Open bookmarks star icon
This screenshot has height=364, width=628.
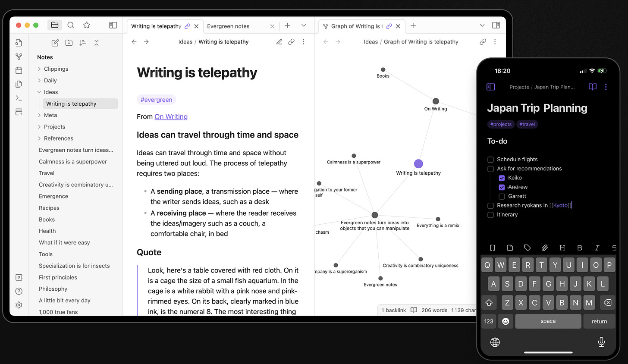pos(87,25)
